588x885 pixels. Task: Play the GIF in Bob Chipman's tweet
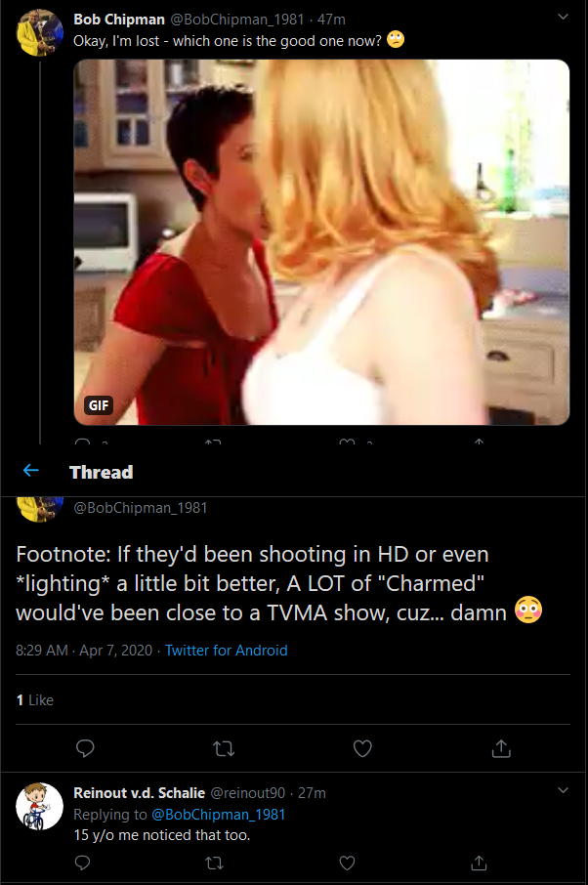(321, 242)
